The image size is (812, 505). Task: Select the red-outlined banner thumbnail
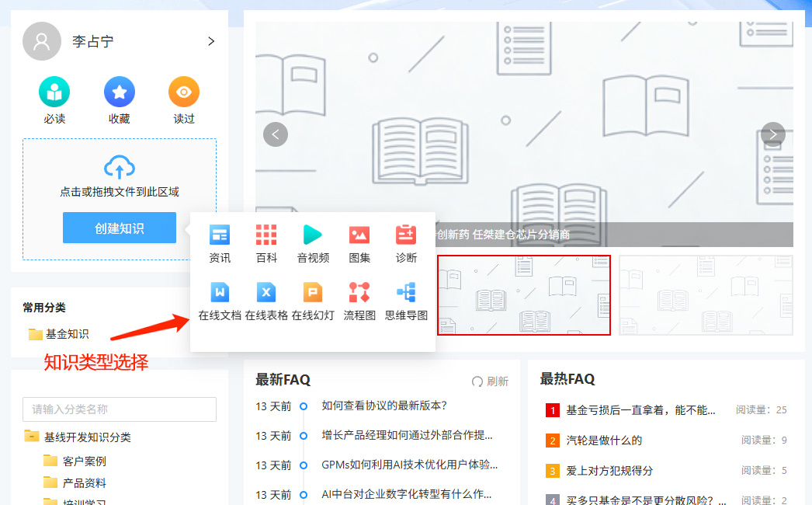click(524, 295)
